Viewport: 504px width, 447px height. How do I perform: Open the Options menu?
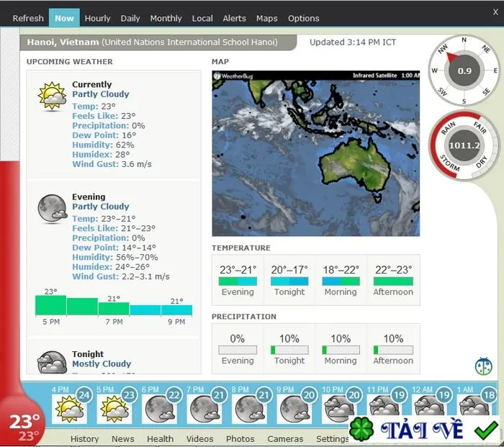(303, 18)
